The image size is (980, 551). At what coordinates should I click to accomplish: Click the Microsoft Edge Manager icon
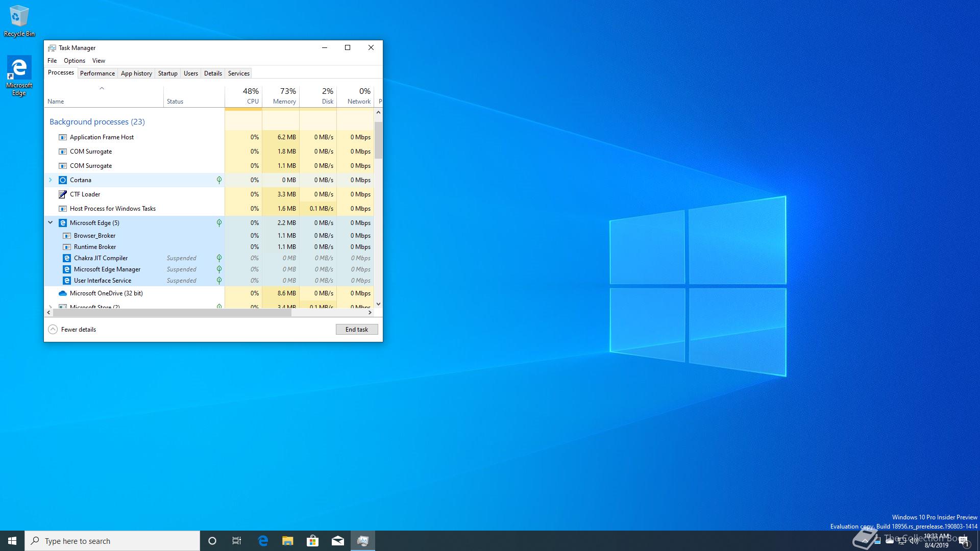pyautogui.click(x=67, y=269)
